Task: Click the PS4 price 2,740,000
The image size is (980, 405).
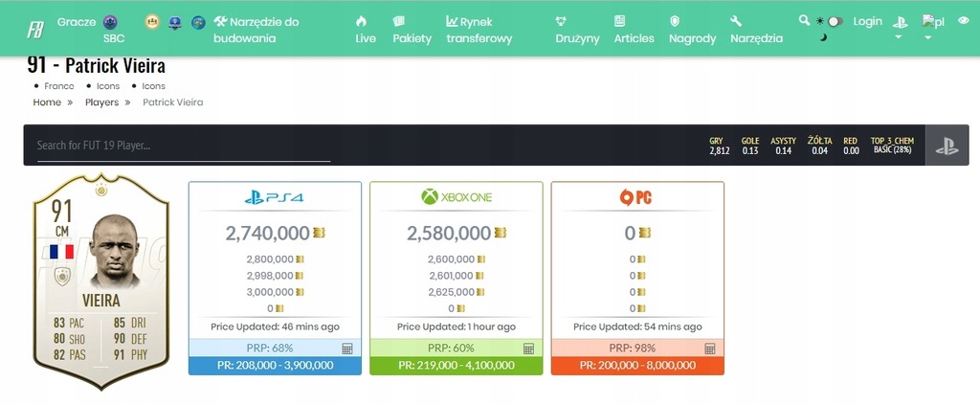Action: [x=268, y=233]
